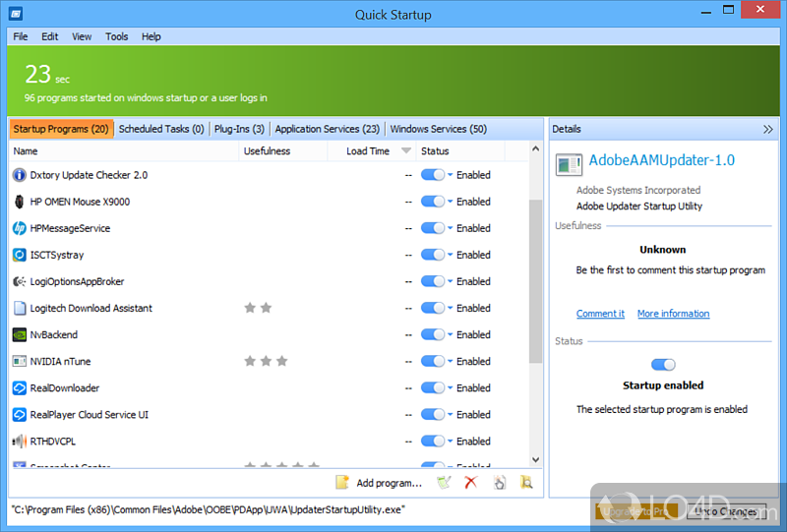Open status dropdown arrow for RTHDVCPL

pyautogui.click(x=451, y=442)
